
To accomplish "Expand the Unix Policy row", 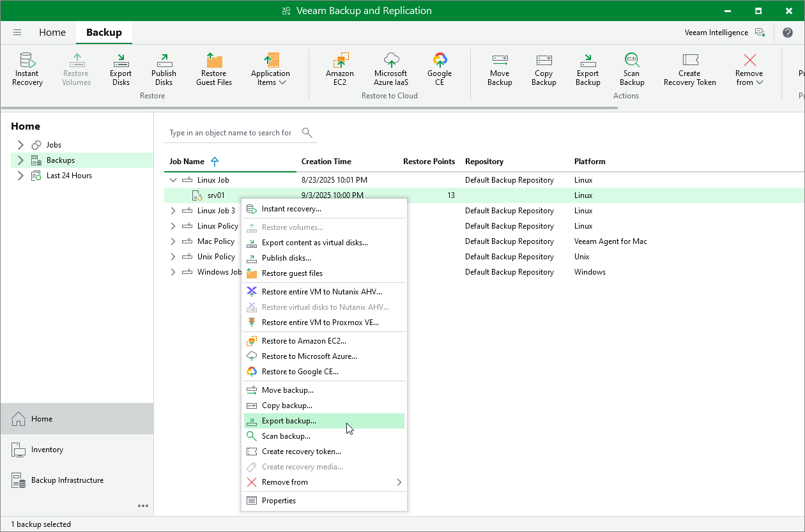I will (x=172, y=257).
